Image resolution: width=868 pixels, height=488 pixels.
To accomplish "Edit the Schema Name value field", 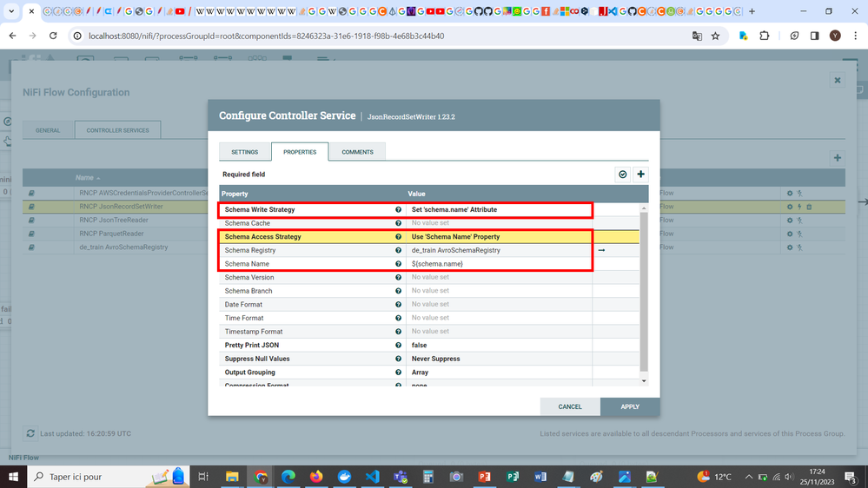I will pyautogui.click(x=499, y=264).
